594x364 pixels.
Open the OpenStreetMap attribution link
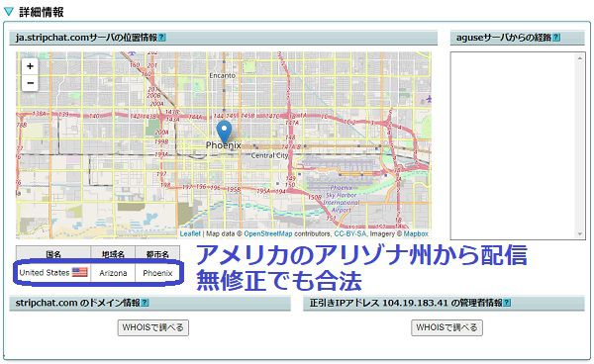[x=268, y=233]
